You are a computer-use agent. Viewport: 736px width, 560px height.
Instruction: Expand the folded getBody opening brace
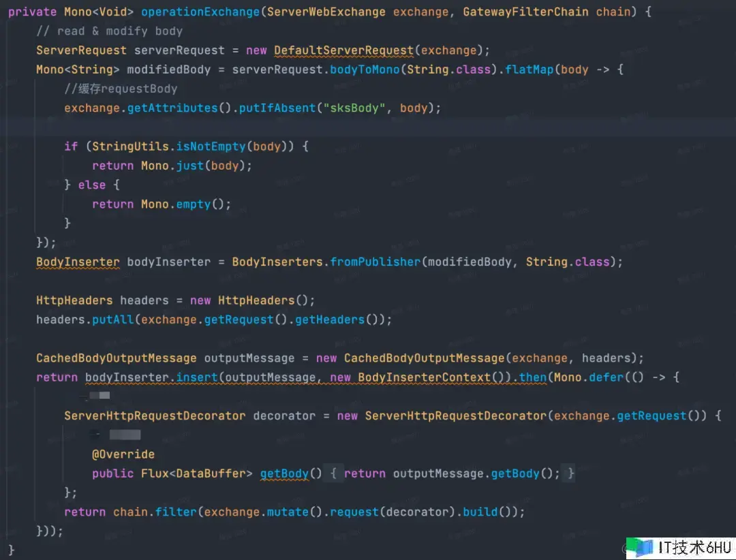coord(333,473)
